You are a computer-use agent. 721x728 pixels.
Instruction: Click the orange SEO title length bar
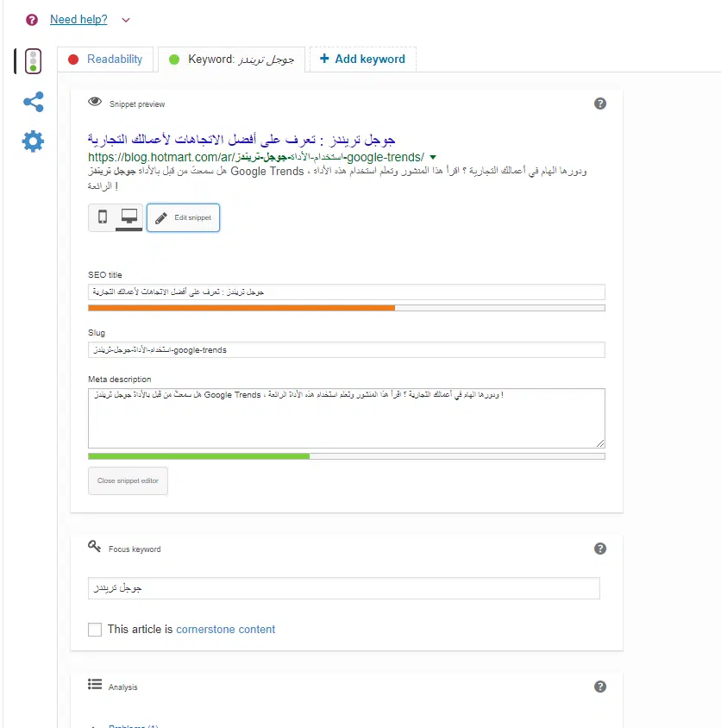click(241, 308)
